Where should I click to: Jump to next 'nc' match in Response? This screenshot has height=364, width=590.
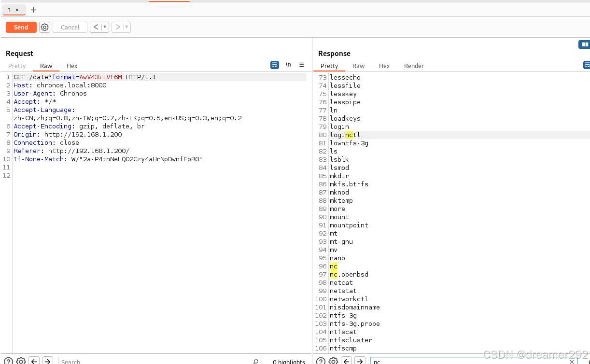(360, 361)
